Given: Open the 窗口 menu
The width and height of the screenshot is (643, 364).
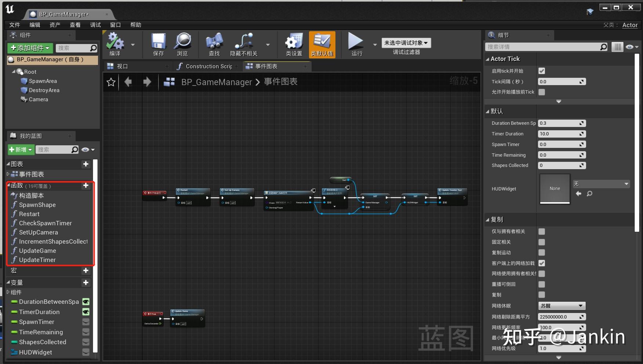Looking at the screenshot, I should (115, 25).
